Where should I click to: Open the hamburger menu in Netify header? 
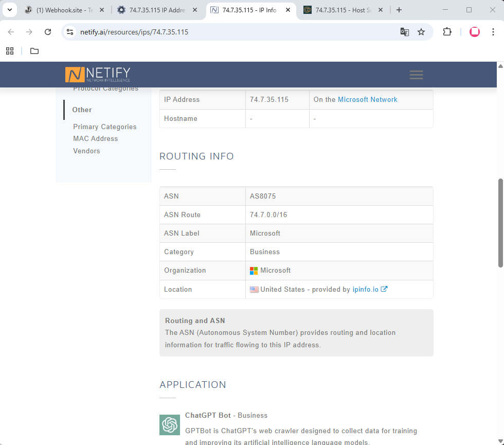click(416, 75)
